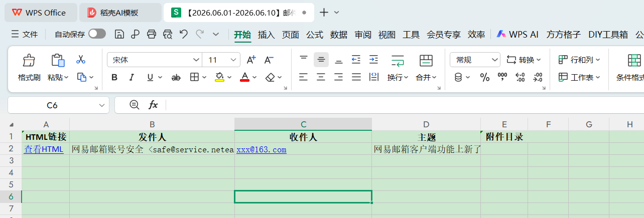Align cell text right

point(339,77)
